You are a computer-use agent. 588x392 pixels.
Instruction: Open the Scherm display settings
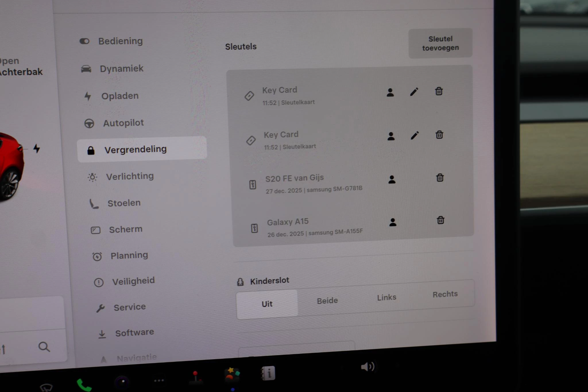click(x=126, y=229)
